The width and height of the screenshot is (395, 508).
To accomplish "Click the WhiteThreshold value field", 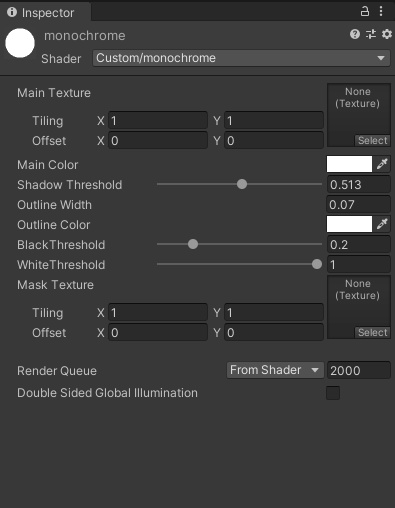I will [x=358, y=264].
